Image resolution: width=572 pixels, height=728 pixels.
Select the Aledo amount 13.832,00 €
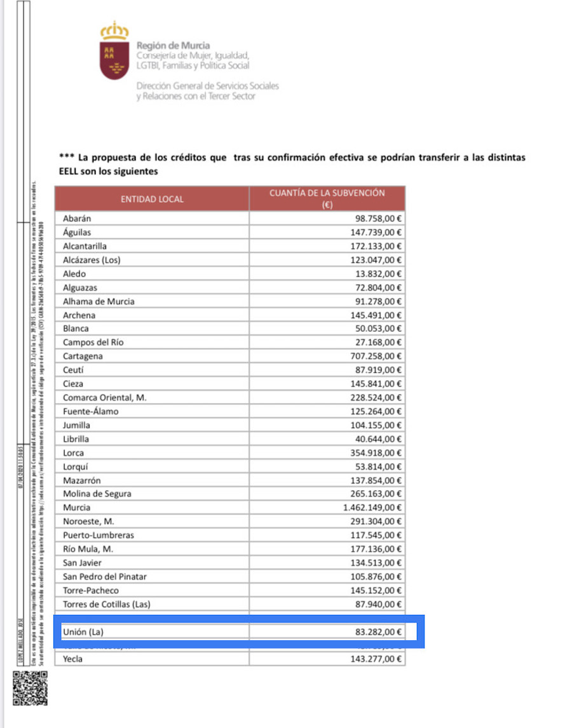click(379, 273)
